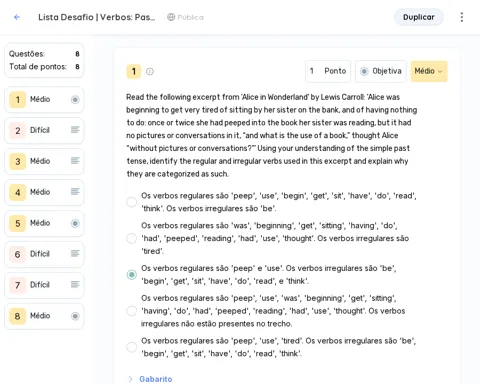Select the last answer with 'peep', 'use', 'tired'
Screen dimensions: 480x384
coord(132,347)
